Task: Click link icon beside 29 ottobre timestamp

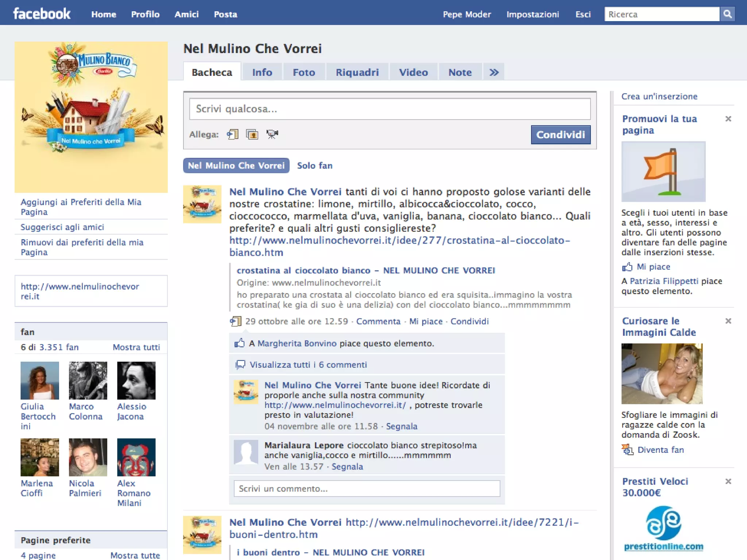Action: [x=235, y=321]
